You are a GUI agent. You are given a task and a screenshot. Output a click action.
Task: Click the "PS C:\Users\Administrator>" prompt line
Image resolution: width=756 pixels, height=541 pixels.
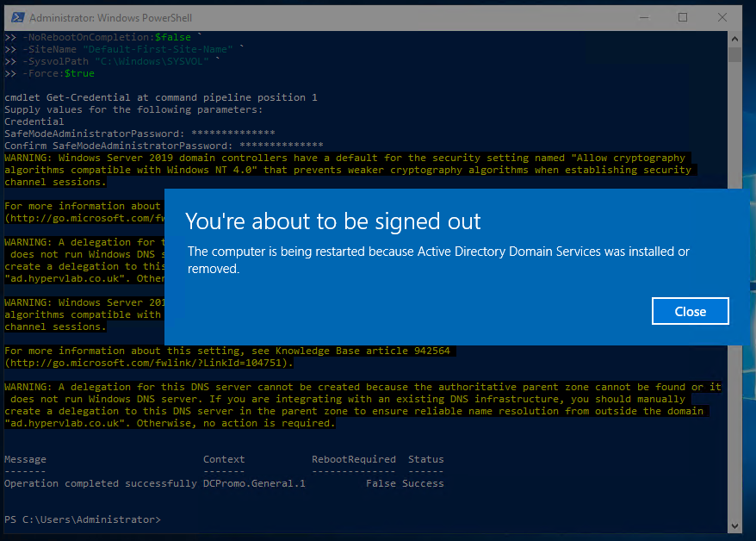coord(83,519)
